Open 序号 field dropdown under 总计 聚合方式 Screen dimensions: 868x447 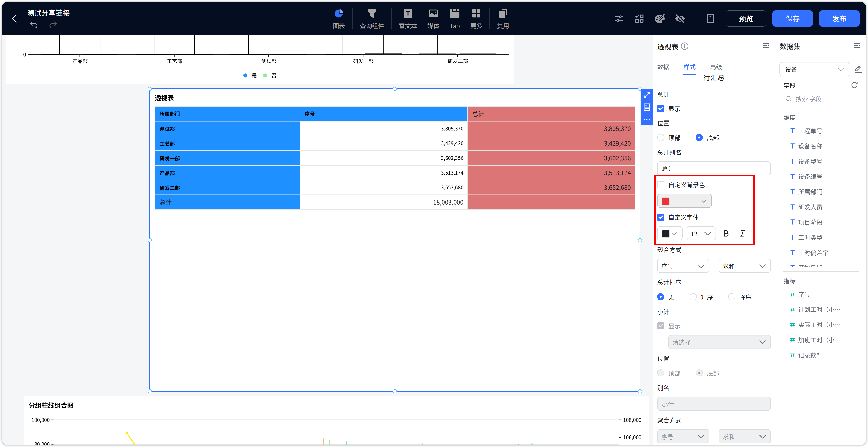point(683,266)
